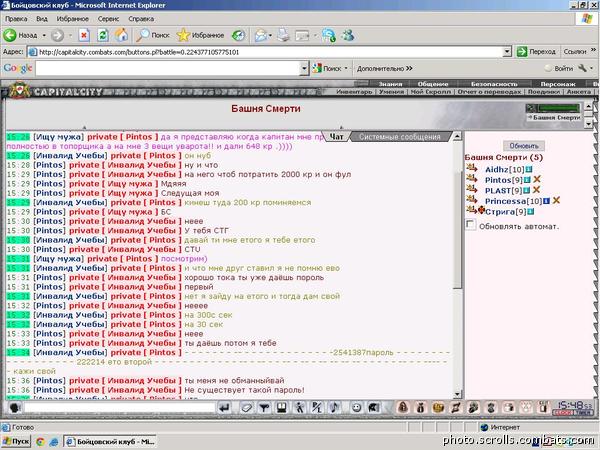Open the Mail envelope icon
This screenshot has width=600, height=450.
click(x=261, y=36)
